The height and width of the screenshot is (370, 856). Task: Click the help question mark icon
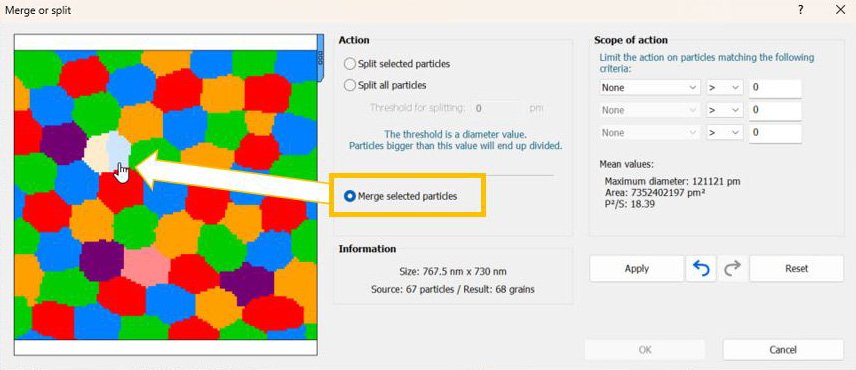point(800,10)
